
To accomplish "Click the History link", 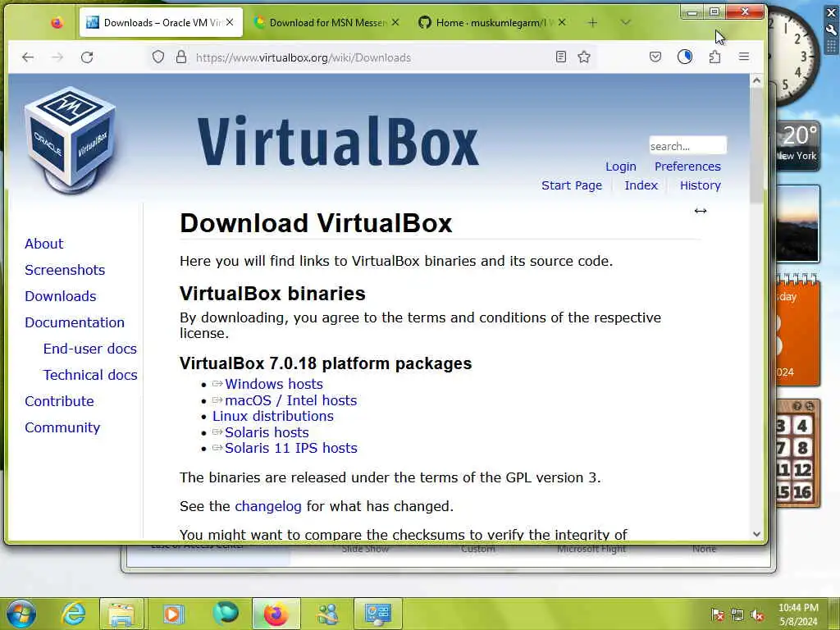I will pyautogui.click(x=701, y=185).
